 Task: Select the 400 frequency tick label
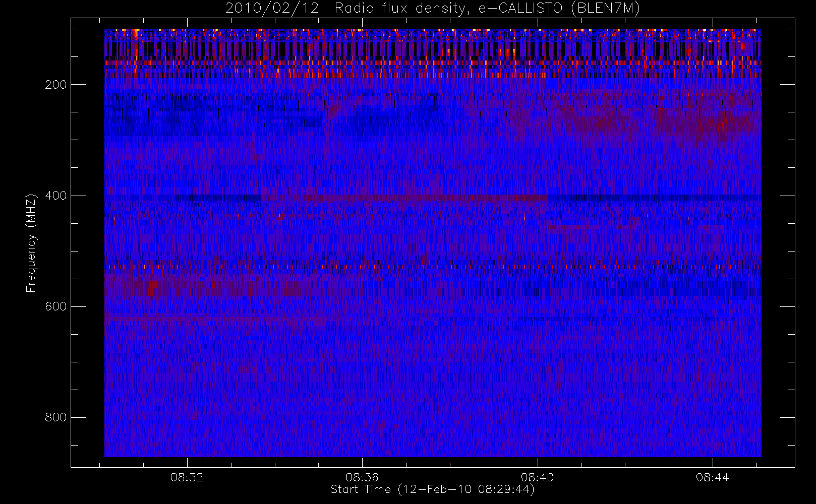[55, 196]
